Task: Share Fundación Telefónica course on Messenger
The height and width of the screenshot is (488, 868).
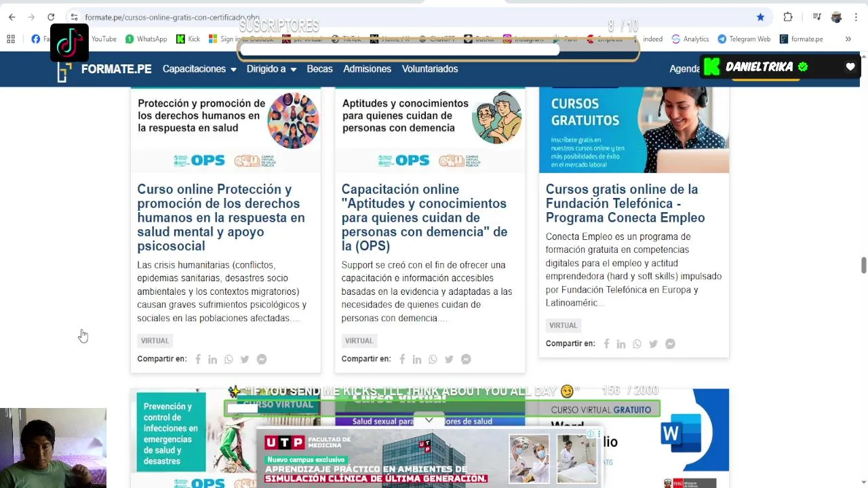Action: [670, 344]
